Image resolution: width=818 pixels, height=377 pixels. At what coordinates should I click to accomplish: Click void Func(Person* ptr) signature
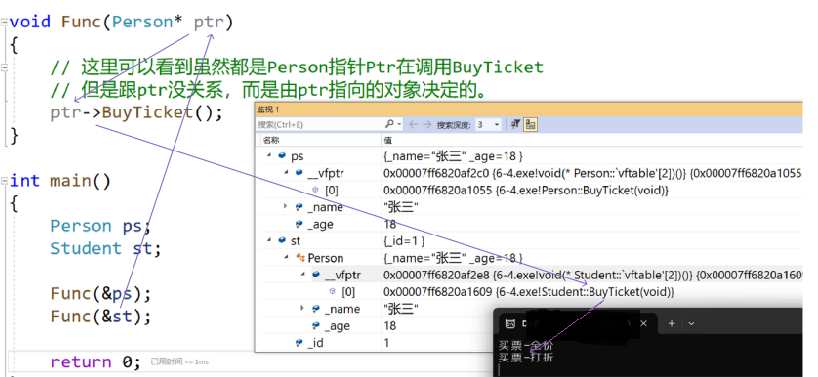point(121,22)
